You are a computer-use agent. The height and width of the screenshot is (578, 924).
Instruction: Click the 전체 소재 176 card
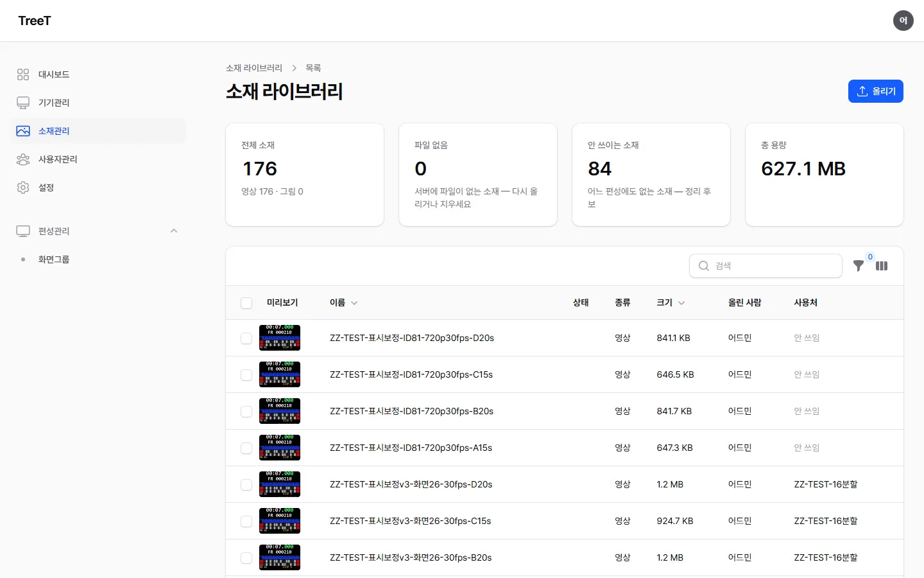pos(305,175)
